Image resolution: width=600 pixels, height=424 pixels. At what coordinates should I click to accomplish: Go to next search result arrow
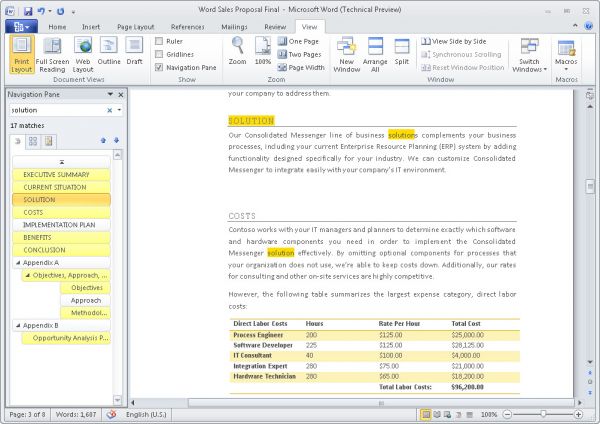[x=116, y=140]
